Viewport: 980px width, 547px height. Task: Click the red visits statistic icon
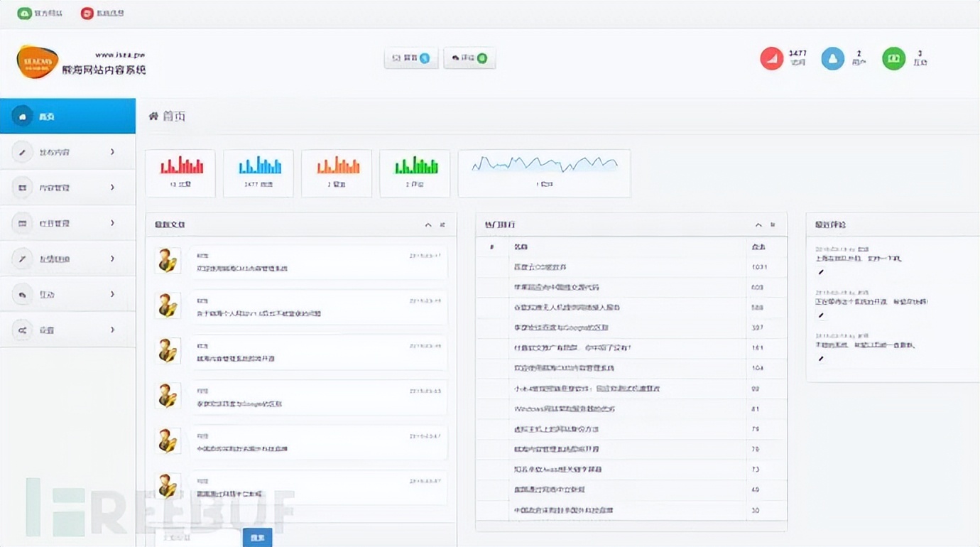(772, 59)
